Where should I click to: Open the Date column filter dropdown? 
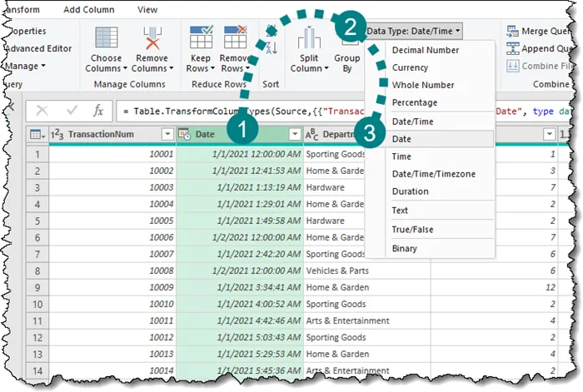pyautogui.click(x=294, y=134)
